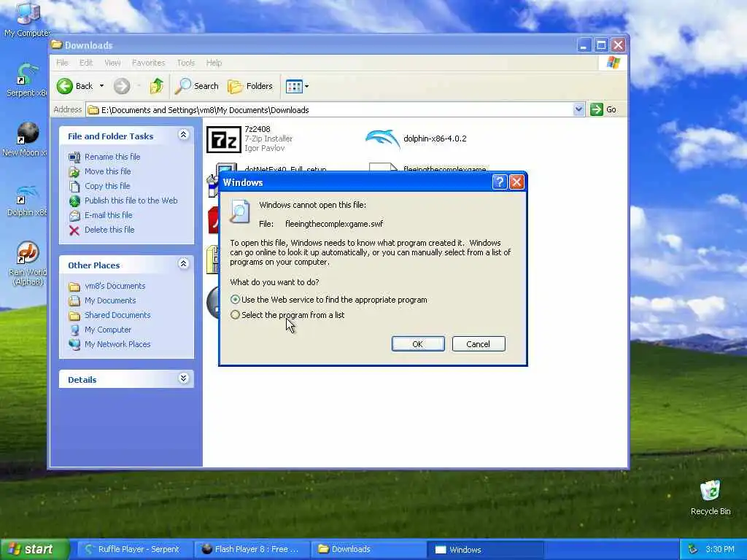Select the dolphin-x86-4.0.2 file icon

[382, 139]
